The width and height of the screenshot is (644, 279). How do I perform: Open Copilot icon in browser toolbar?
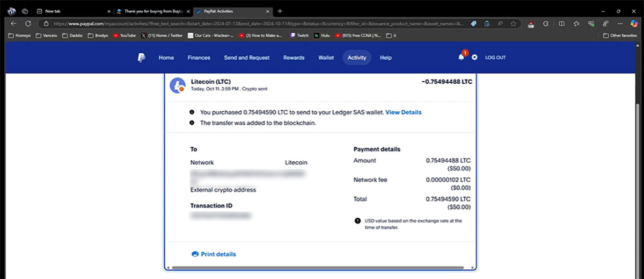pyautogui.click(x=634, y=24)
